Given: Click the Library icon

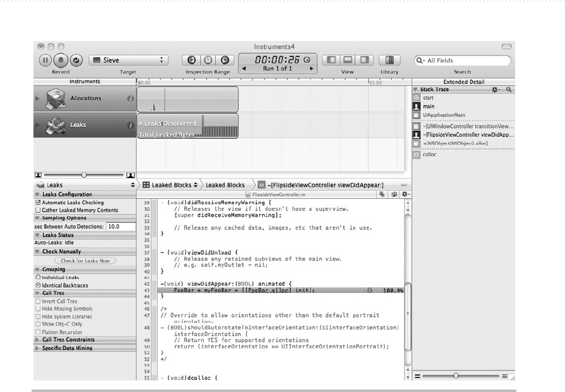Looking at the screenshot, I should point(389,60).
